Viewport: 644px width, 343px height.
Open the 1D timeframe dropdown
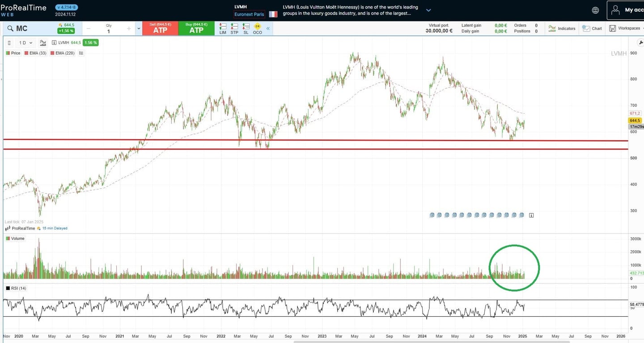click(25, 42)
